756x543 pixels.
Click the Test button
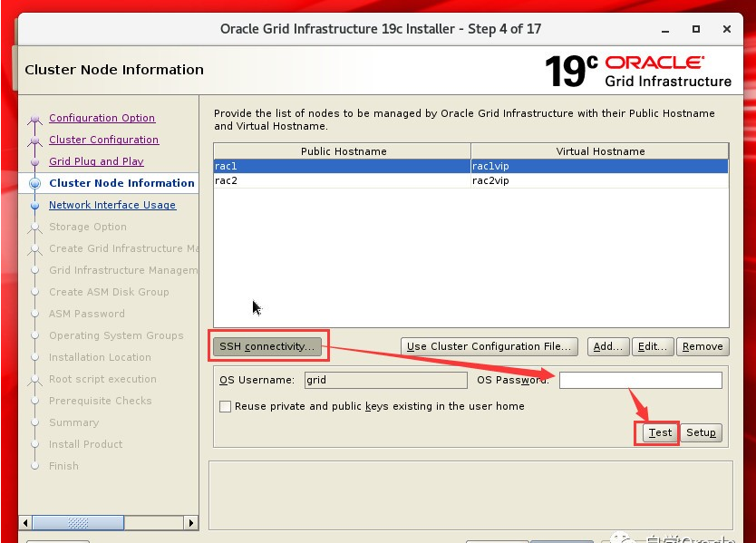pos(660,432)
